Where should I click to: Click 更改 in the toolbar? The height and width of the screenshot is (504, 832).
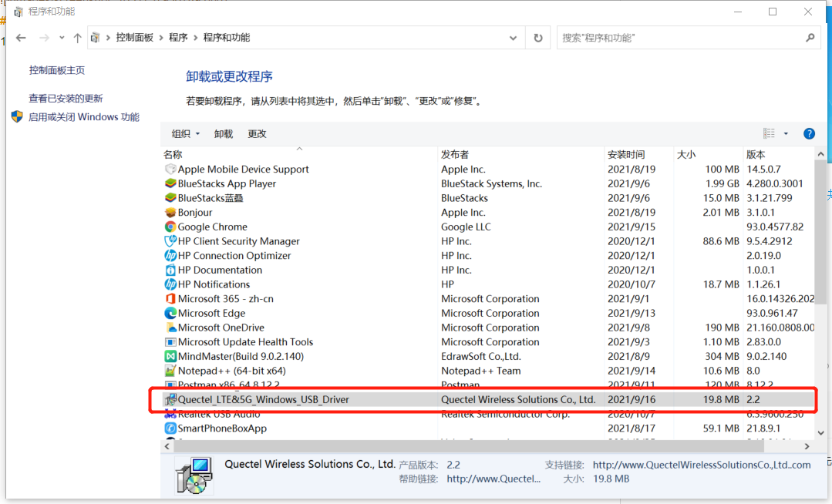click(x=257, y=133)
